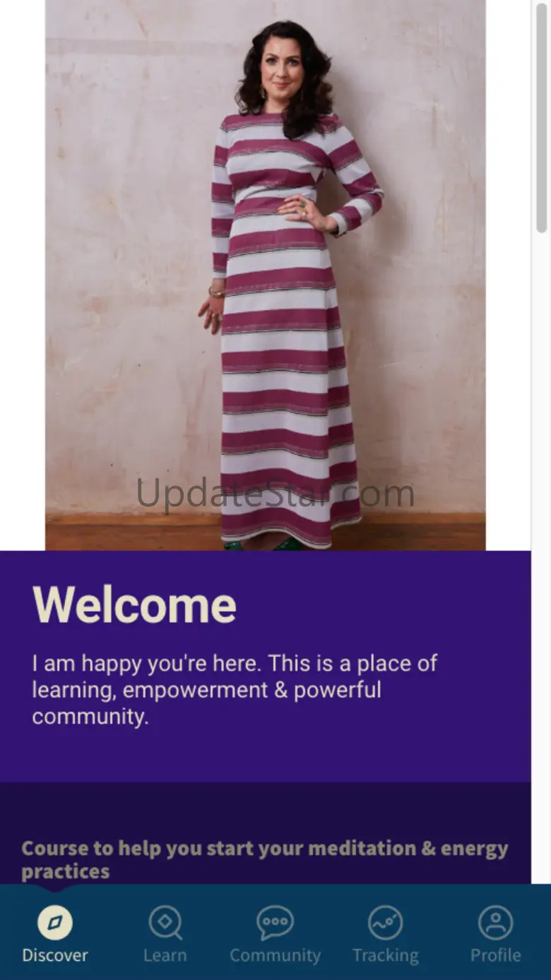Screen dimensions: 551x980
Task: Click the 'Welcome' heading
Action: tap(134, 605)
